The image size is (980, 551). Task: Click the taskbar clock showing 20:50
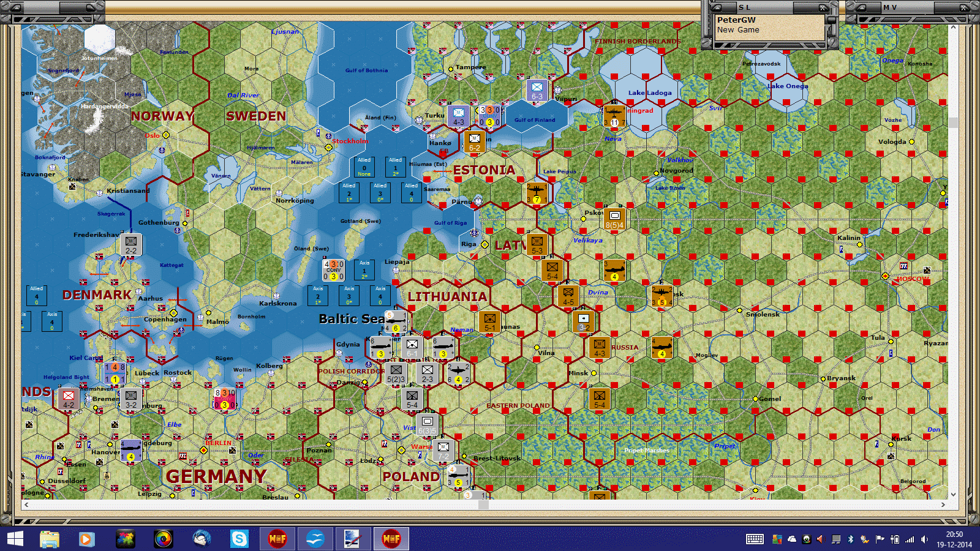tap(954, 534)
